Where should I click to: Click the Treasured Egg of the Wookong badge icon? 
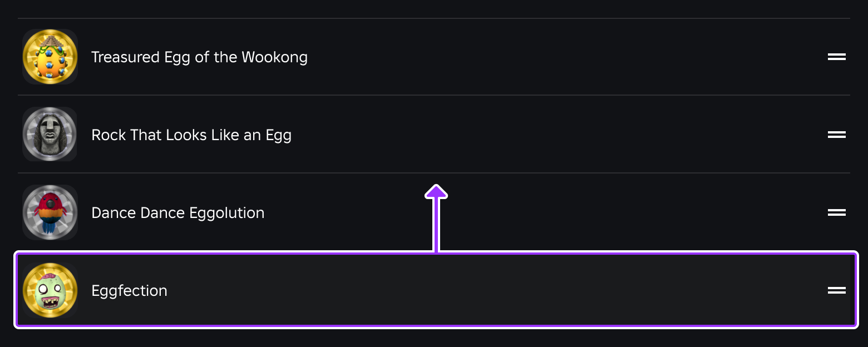(50, 57)
